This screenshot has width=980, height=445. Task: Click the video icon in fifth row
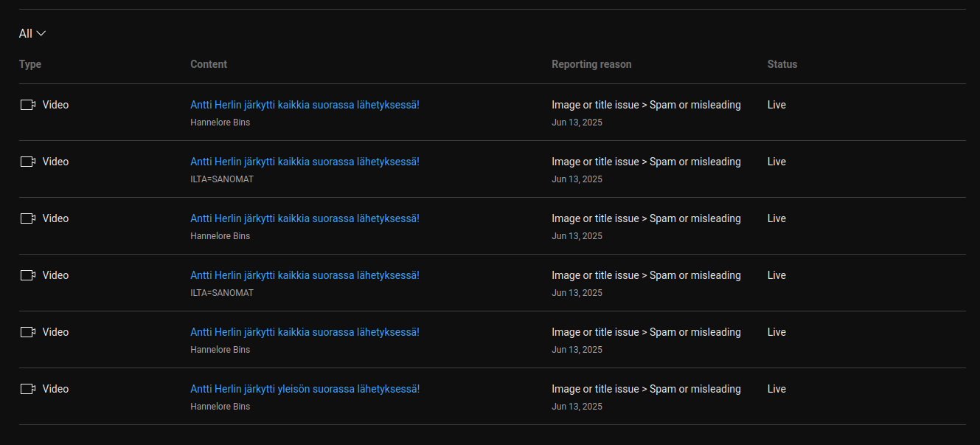click(x=28, y=332)
